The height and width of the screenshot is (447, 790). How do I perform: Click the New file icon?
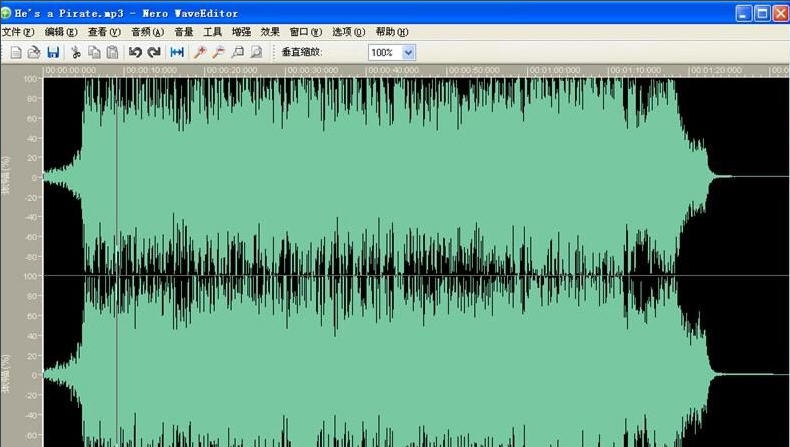tap(16, 52)
